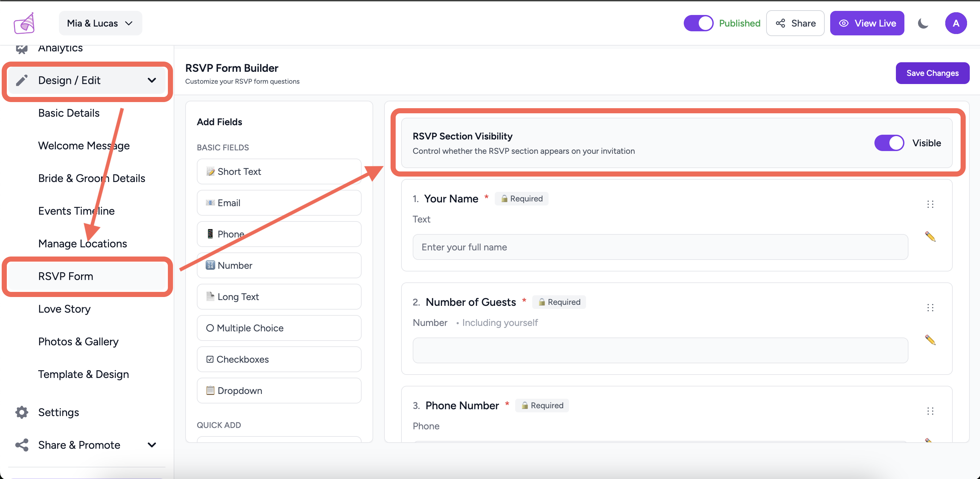Open Photos & Gallery page
The image size is (980, 479).
(x=78, y=342)
